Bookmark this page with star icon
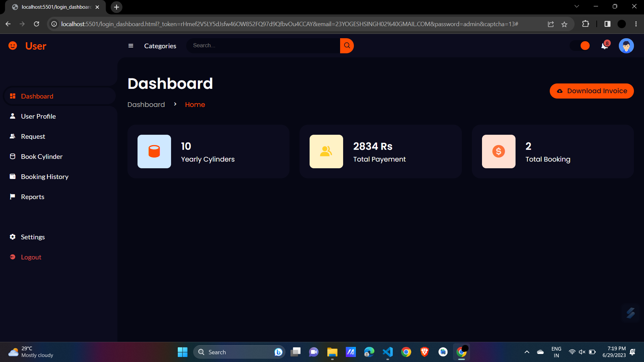 pyautogui.click(x=565, y=24)
